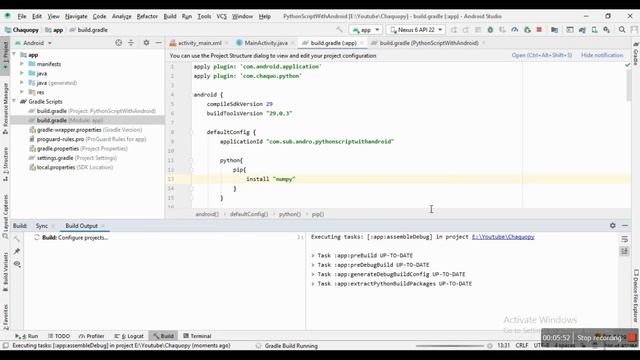Close the build.gradle (app) tab
This screenshot has height=360, width=640.
coord(362,43)
